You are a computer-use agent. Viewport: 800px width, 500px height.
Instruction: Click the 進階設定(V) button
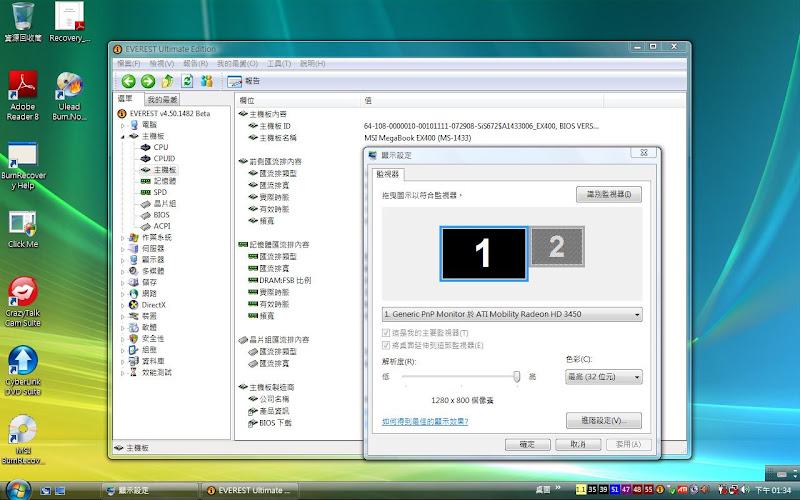point(604,421)
